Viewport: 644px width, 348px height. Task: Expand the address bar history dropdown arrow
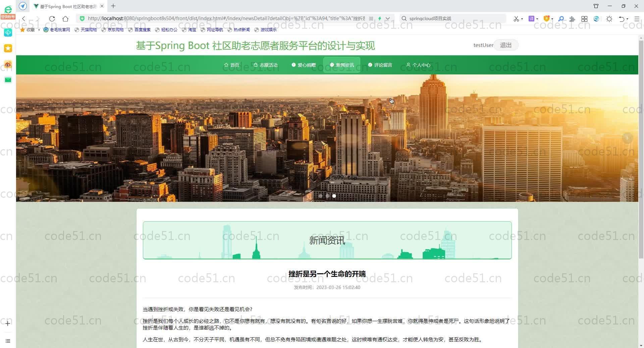[388, 18]
